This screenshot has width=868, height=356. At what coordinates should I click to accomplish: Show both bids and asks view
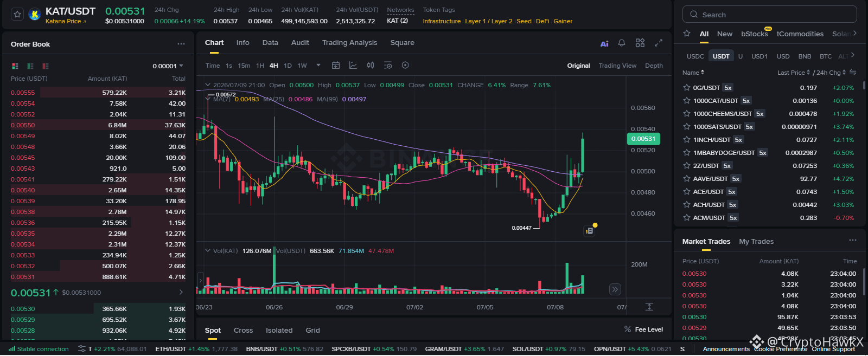[15, 66]
